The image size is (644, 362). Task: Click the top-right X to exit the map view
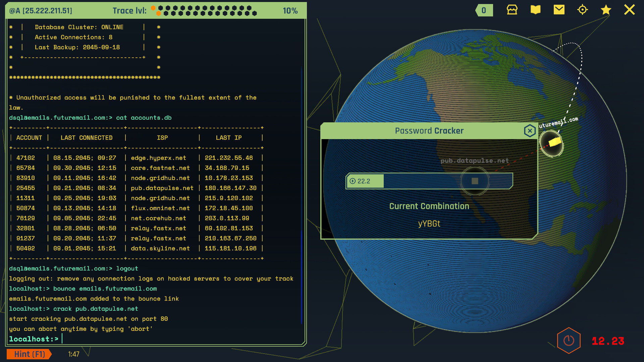(630, 10)
